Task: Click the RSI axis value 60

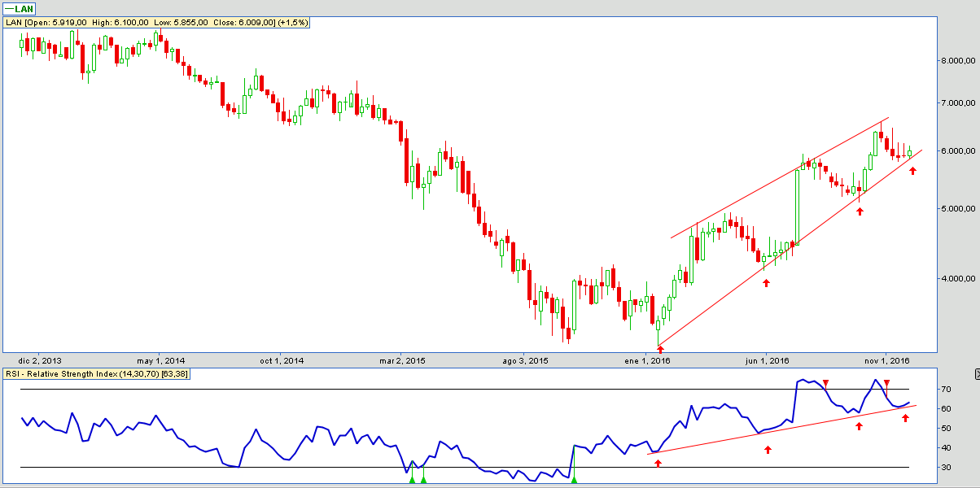Action: (947, 409)
